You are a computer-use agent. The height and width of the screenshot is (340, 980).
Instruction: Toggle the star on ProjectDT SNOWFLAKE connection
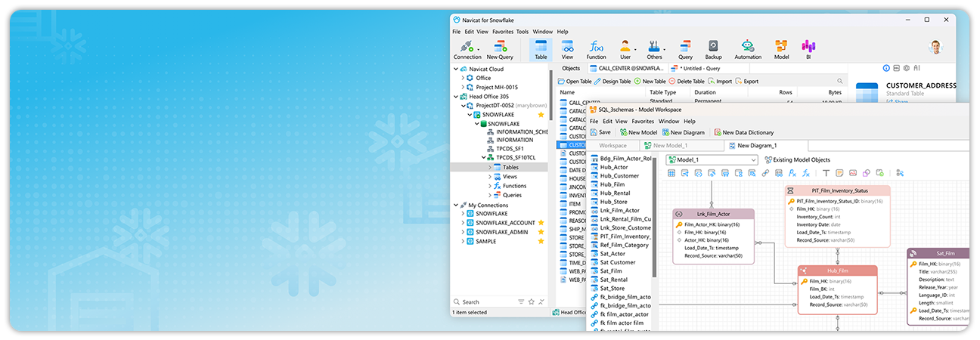[541, 115]
